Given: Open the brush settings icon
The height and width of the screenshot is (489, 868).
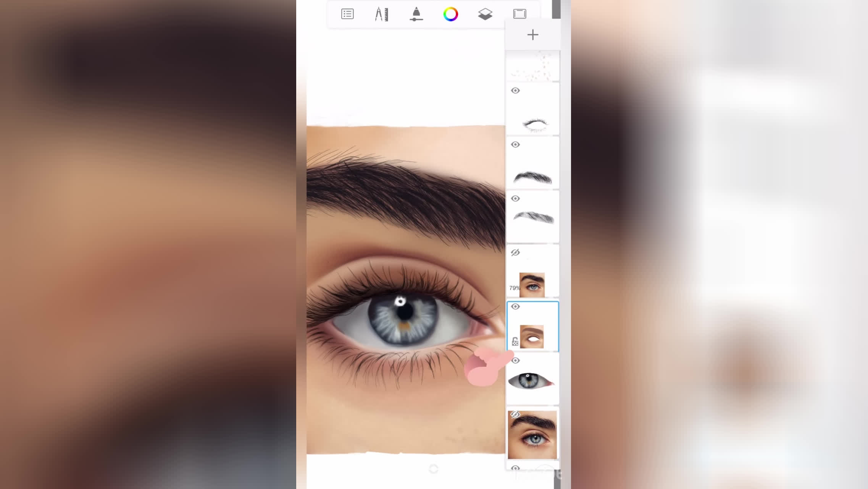Looking at the screenshot, I should pyautogui.click(x=416, y=14).
